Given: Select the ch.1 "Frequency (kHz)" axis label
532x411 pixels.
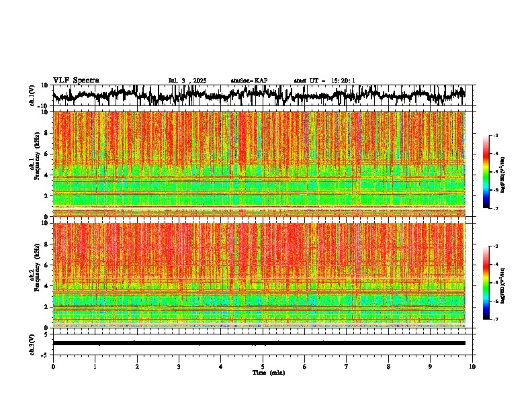Looking at the screenshot, I should tap(38, 157).
